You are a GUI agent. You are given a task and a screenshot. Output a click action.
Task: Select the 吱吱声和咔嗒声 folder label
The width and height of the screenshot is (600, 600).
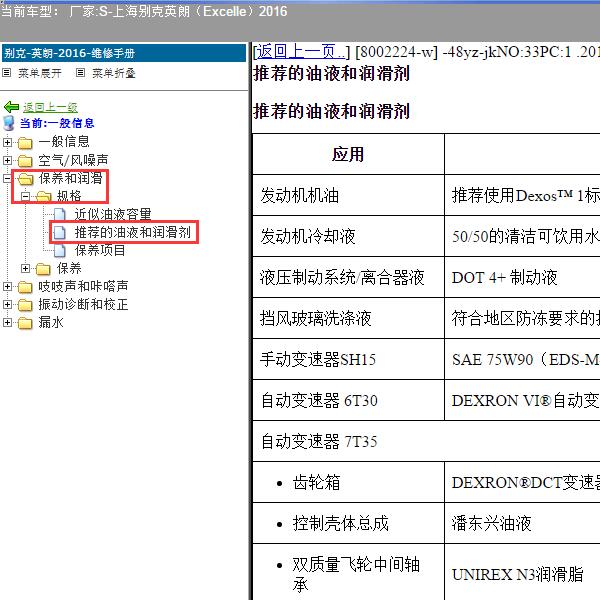(83, 286)
